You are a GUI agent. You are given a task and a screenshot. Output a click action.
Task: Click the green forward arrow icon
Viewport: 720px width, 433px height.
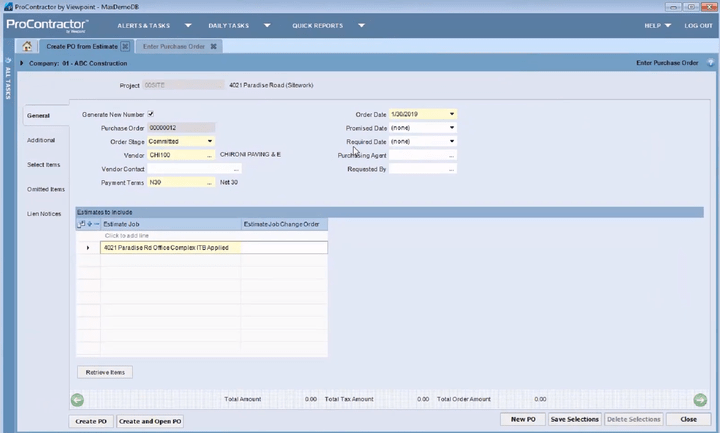[x=700, y=399]
